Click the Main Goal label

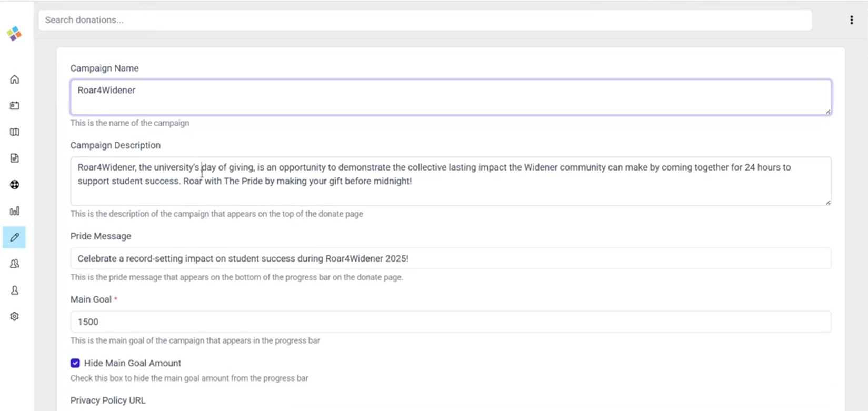click(x=91, y=299)
